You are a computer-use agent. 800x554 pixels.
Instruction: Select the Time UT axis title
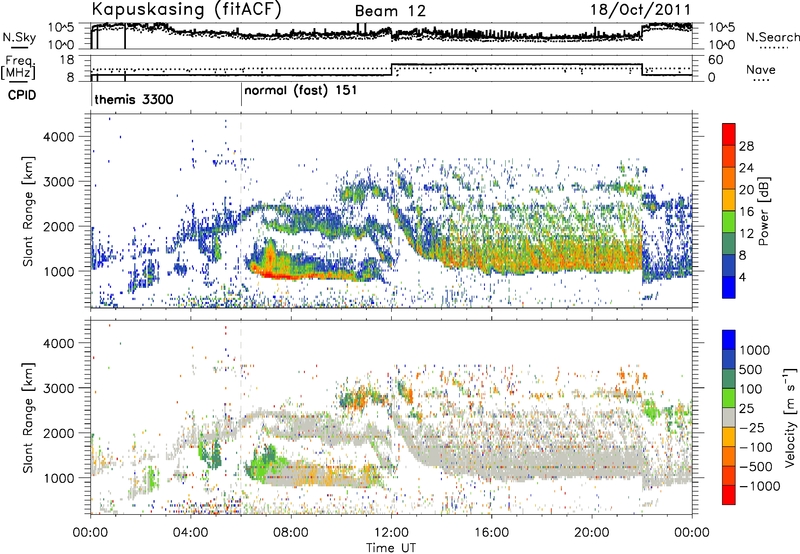coord(391,548)
